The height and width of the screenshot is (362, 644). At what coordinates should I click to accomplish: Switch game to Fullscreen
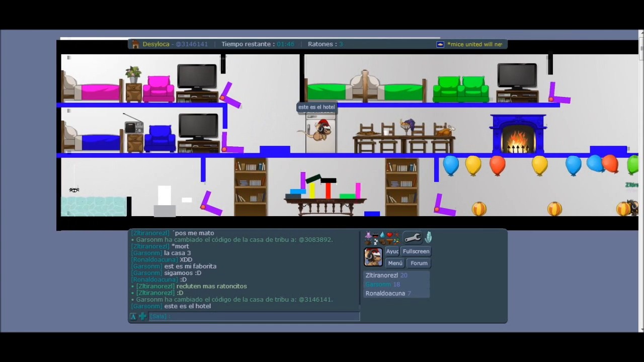pos(416,251)
